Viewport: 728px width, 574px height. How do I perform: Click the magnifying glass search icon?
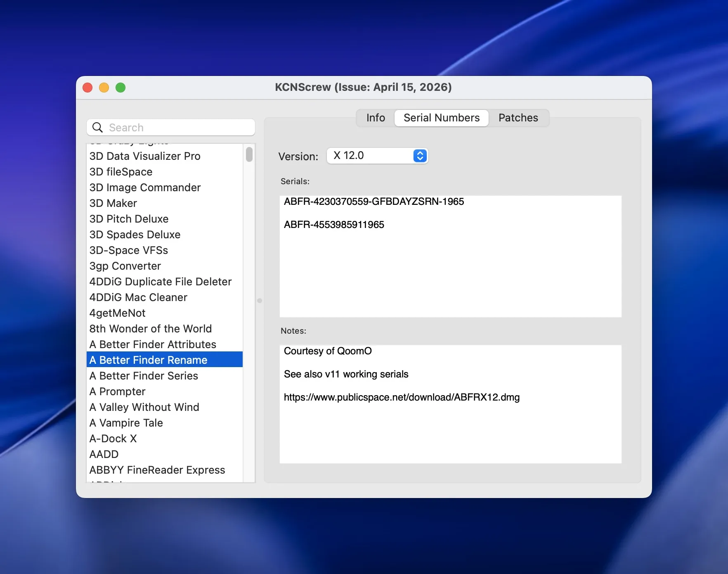coord(97,127)
